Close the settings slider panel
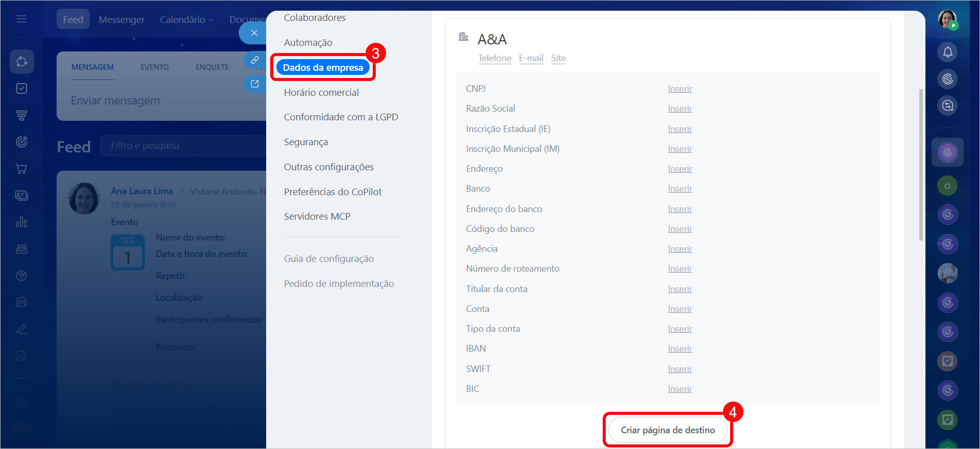 254,33
